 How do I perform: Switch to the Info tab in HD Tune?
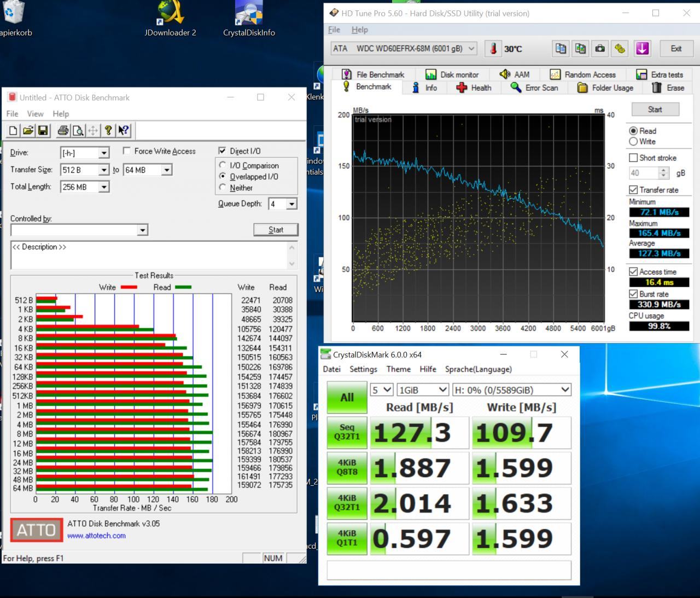click(x=424, y=88)
